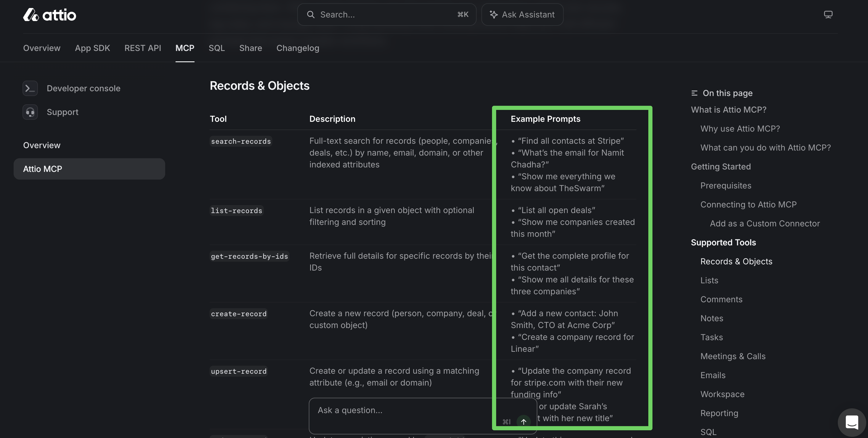Switch to the App SDK tab
This screenshot has width=868, height=438.
(x=92, y=48)
